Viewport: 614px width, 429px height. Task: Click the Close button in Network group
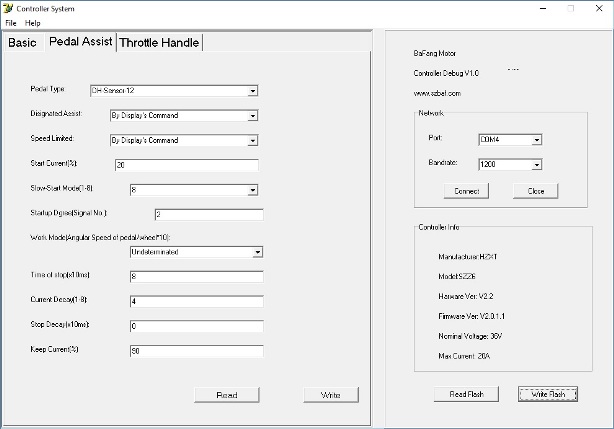pos(536,191)
